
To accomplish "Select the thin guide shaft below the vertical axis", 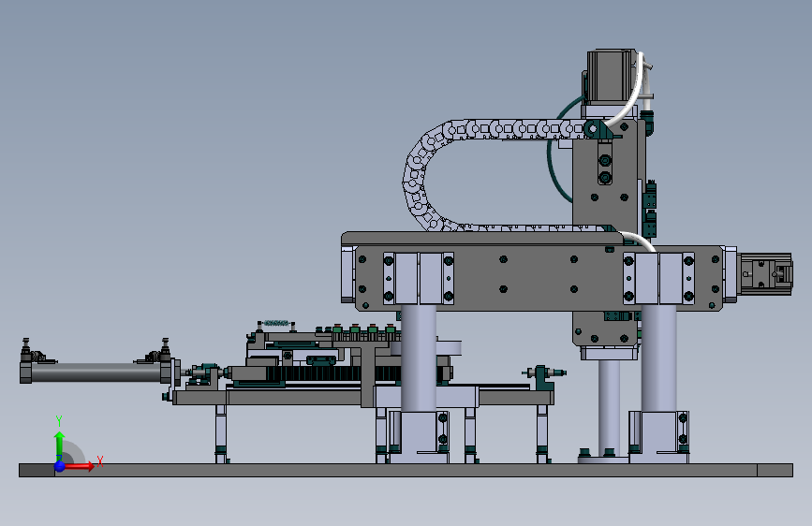I will pyautogui.click(x=609, y=408).
